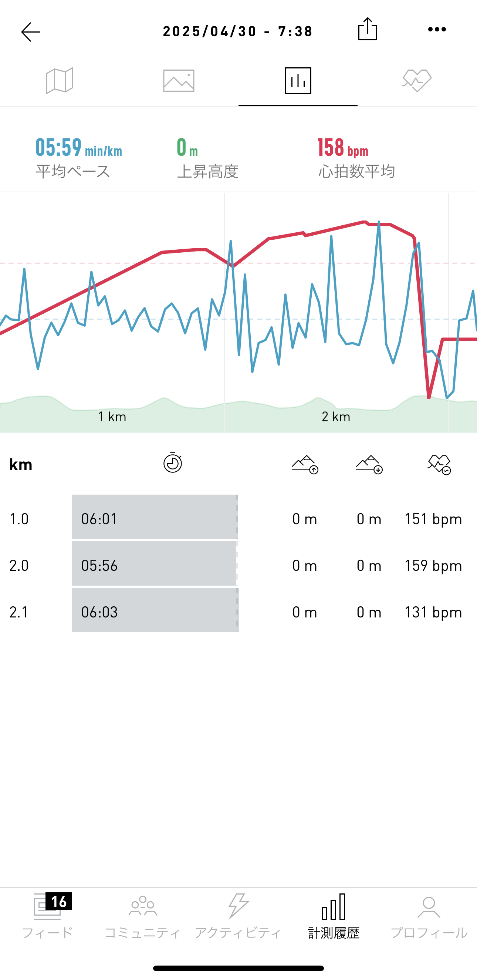
Task: Select the bar chart statistics tab
Action: (x=298, y=81)
